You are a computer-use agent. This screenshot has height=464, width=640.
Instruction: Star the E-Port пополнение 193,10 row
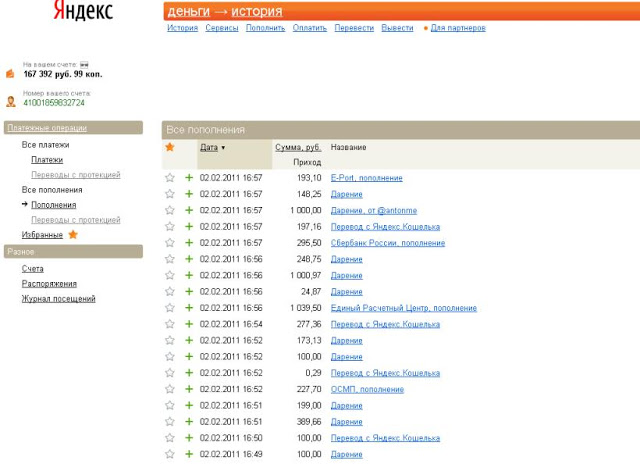[170, 178]
